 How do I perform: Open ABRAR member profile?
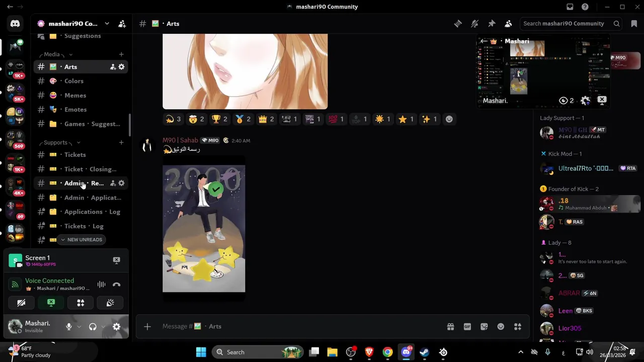point(569,293)
